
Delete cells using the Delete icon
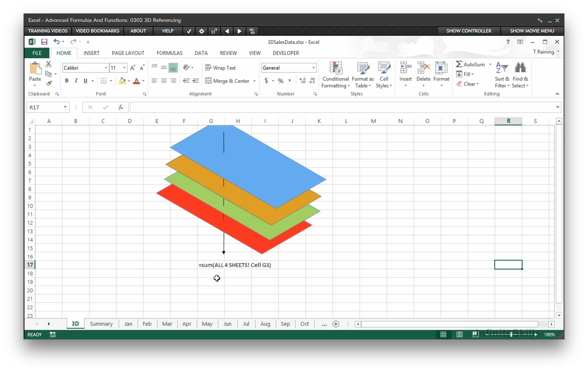[x=423, y=68]
